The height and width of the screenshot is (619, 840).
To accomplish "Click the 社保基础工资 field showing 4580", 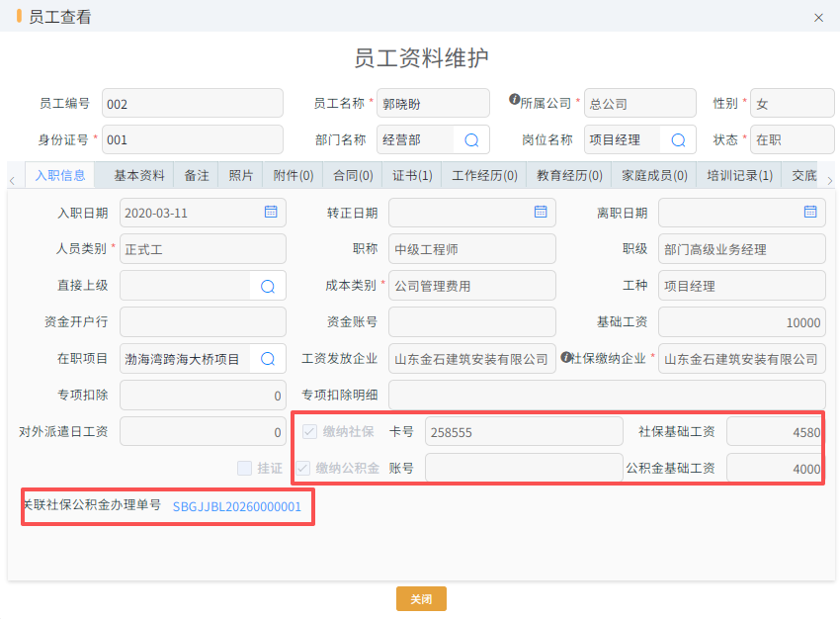I will [775, 431].
